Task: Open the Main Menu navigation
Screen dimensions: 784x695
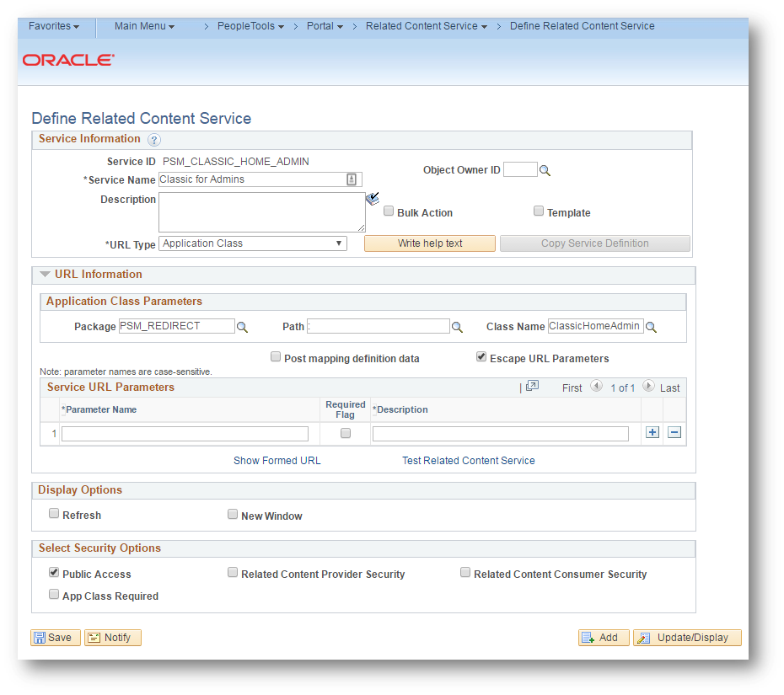Action: [144, 26]
